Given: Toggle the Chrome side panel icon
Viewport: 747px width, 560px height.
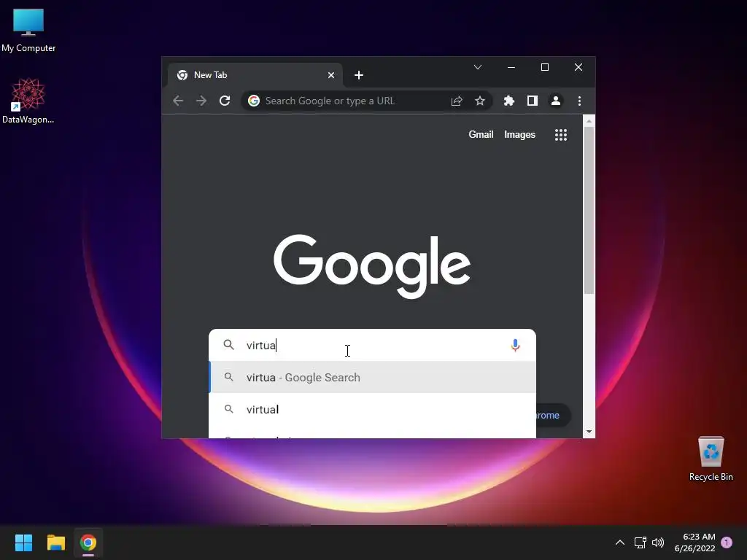Looking at the screenshot, I should click(532, 101).
